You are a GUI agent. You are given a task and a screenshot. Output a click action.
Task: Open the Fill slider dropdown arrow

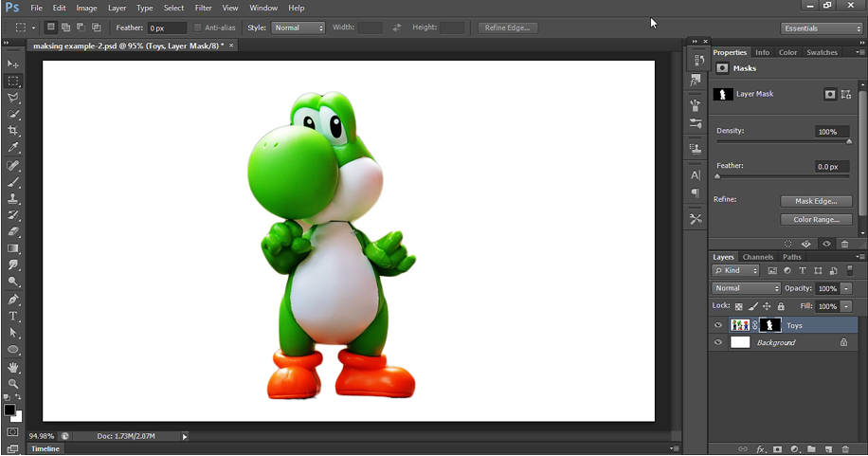[x=846, y=306]
